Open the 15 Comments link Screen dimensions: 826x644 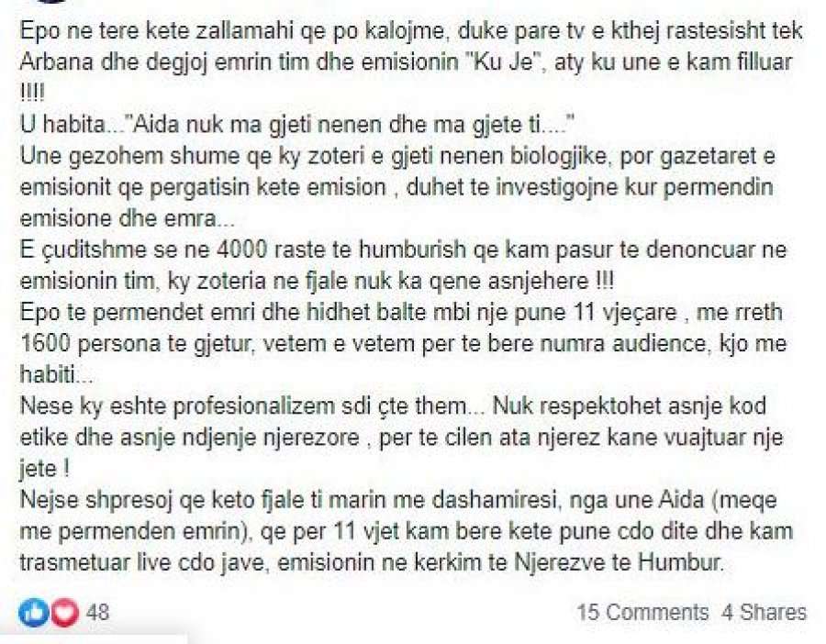(642, 613)
